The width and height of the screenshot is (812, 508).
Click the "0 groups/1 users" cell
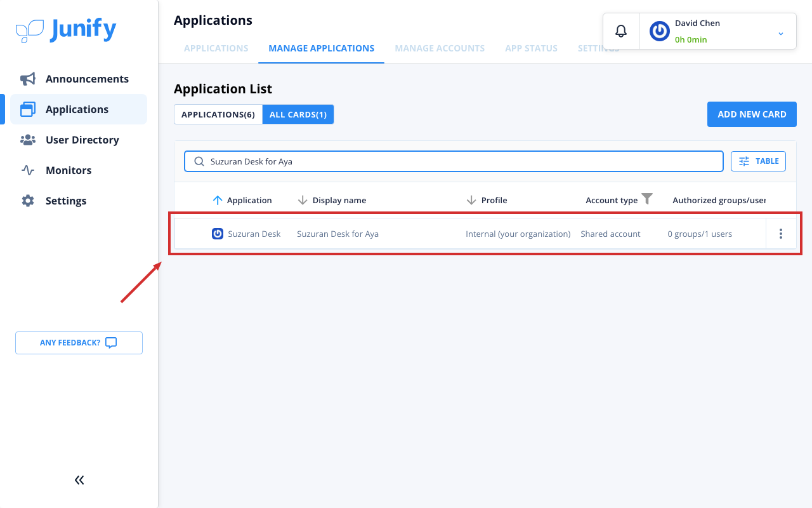point(700,234)
